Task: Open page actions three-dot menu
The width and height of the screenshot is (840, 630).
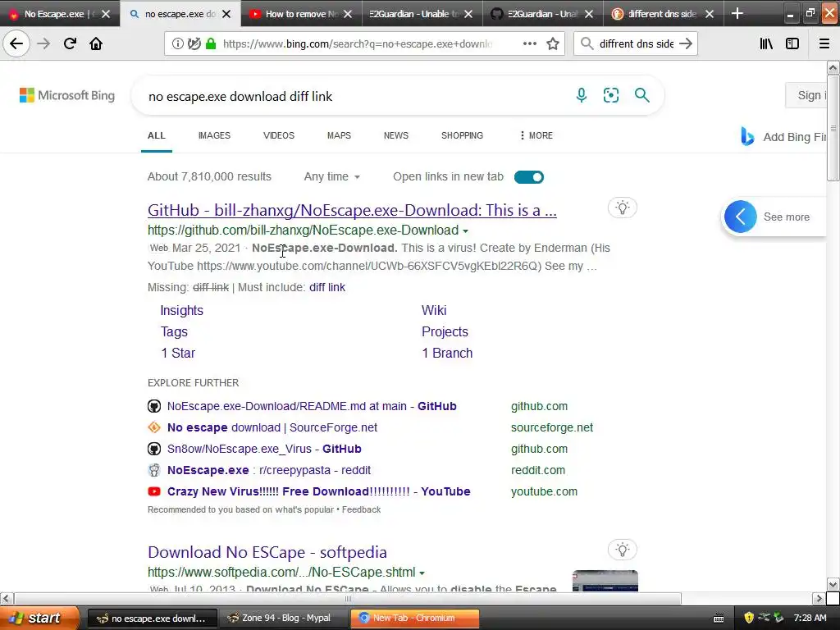Action: click(x=529, y=44)
